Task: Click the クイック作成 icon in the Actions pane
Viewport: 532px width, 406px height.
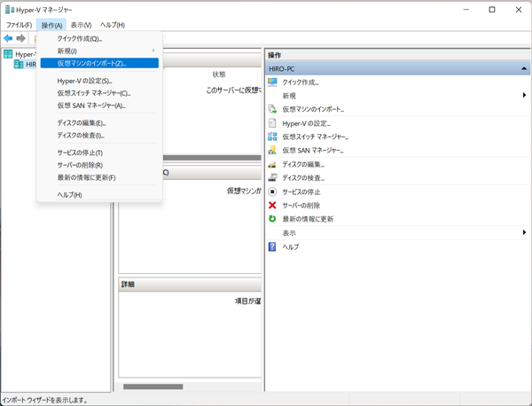Action: click(x=272, y=82)
